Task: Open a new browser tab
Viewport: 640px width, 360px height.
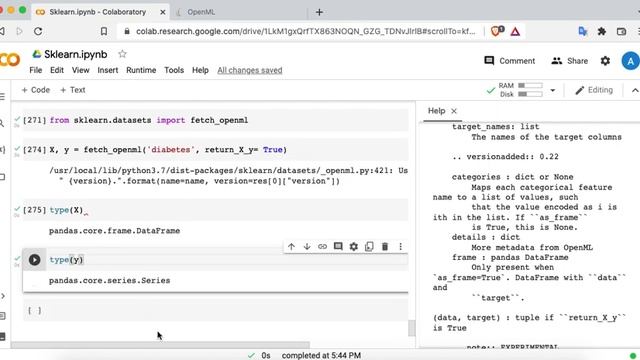Action: click(319, 12)
